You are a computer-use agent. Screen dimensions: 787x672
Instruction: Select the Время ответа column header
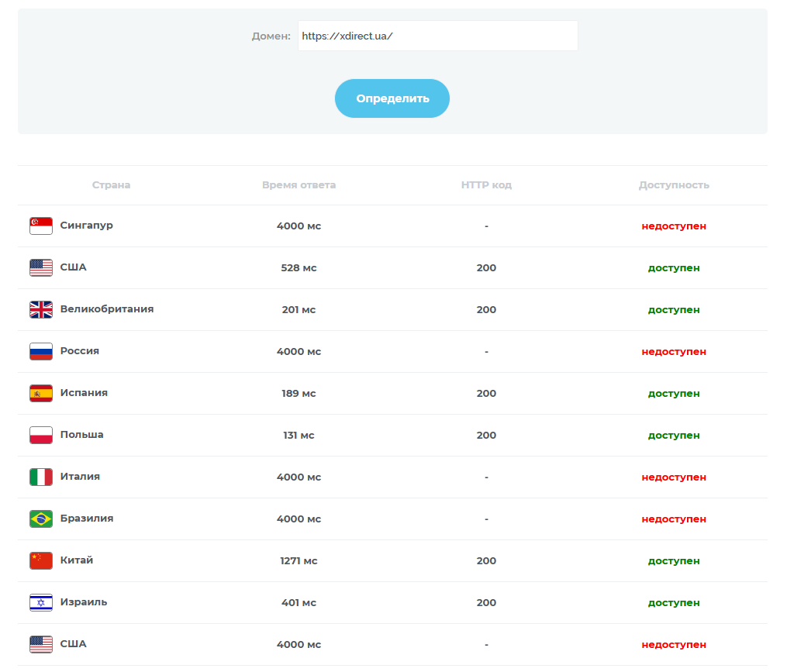pyautogui.click(x=299, y=184)
